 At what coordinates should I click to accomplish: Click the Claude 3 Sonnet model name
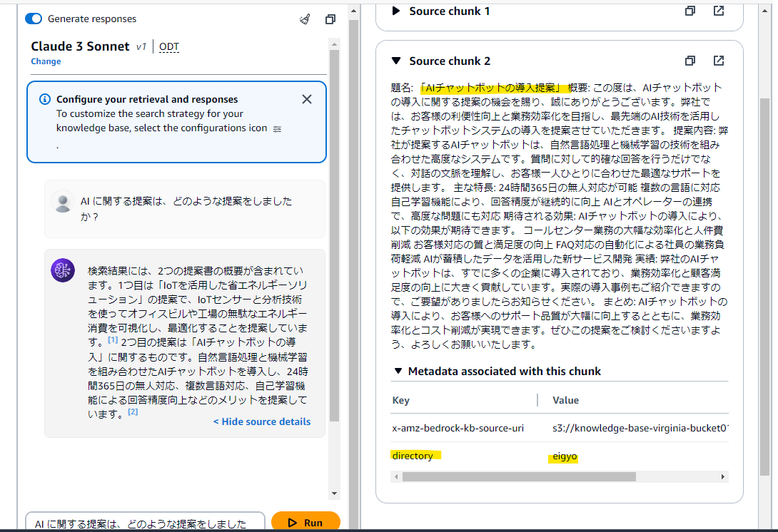pyautogui.click(x=80, y=46)
